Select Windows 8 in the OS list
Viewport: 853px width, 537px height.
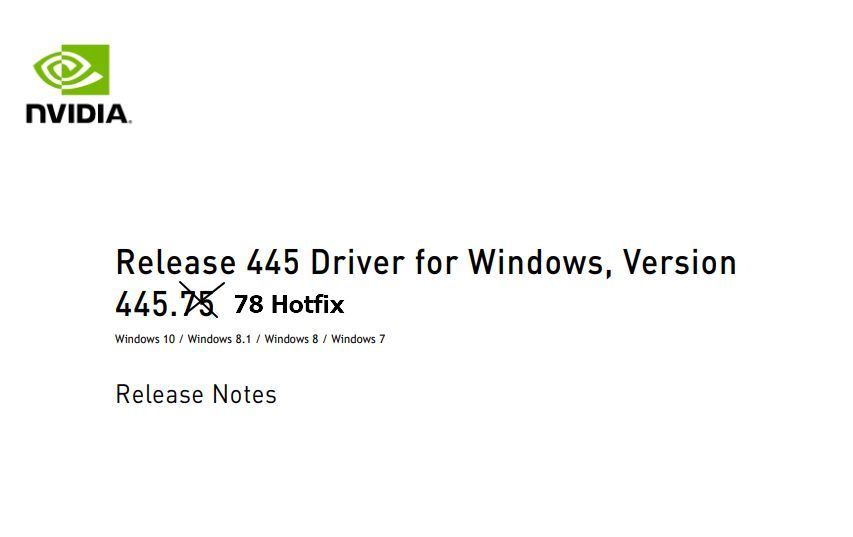[x=292, y=339]
